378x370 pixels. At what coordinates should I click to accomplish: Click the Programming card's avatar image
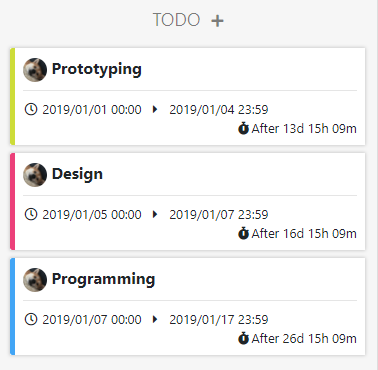coord(35,280)
